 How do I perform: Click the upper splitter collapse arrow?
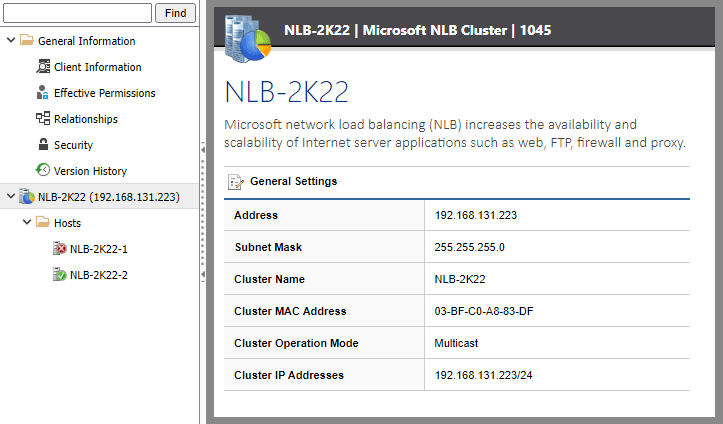[x=203, y=149]
